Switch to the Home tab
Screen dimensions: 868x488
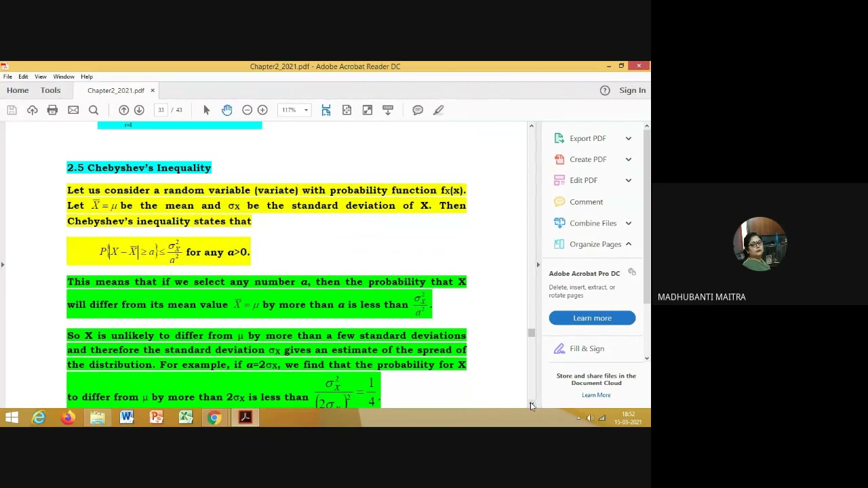coord(18,90)
